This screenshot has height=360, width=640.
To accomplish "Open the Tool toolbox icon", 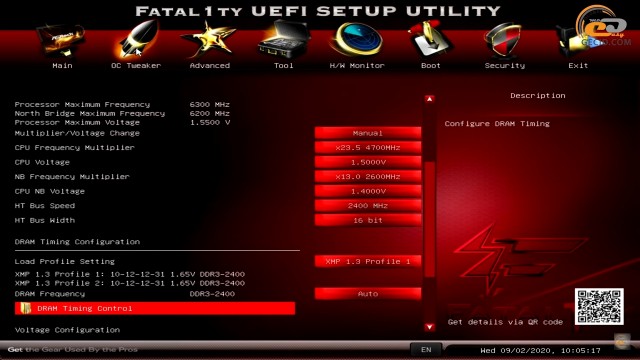I will click(284, 40).
